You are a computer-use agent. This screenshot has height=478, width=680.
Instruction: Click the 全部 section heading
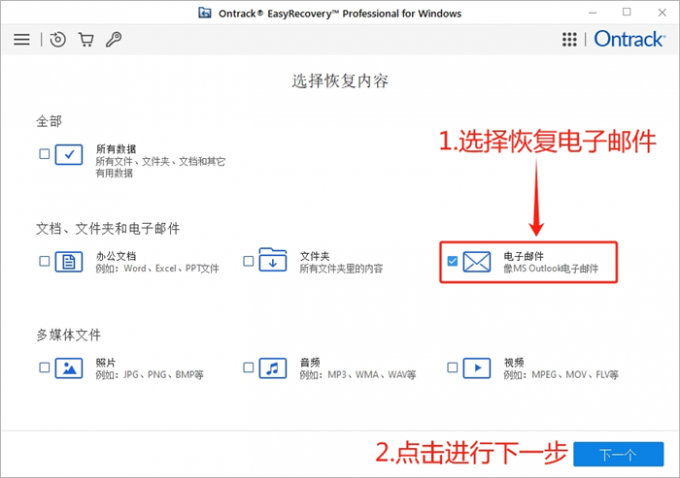click(49, 121)
